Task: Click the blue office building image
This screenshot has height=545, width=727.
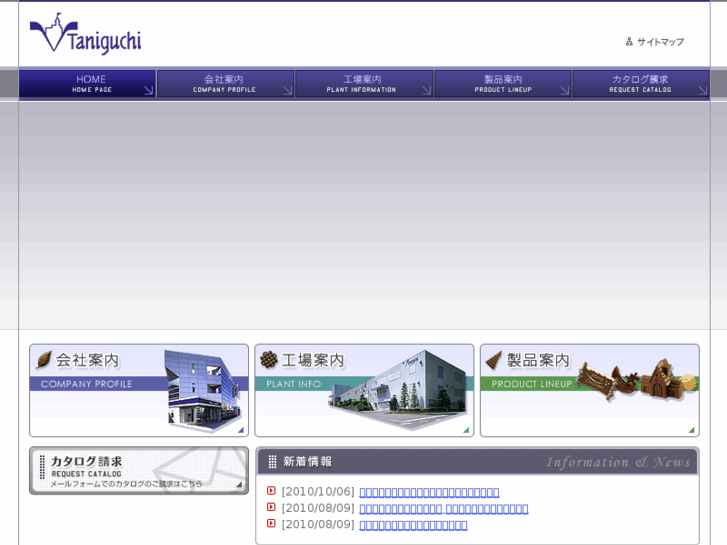Action: [x=204, y=391]
